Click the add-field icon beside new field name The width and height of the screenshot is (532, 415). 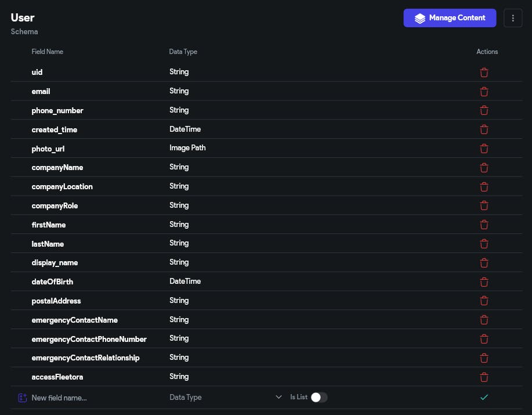click(x=23, y=398)
